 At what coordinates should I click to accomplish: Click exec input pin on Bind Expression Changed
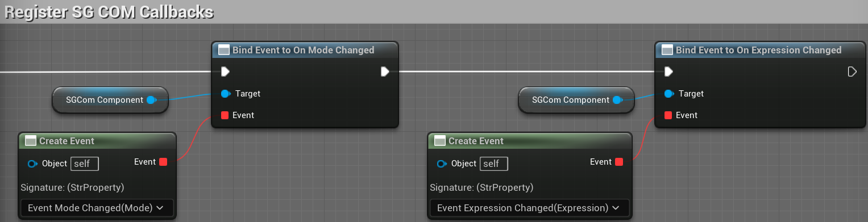(x=668, y=72)
